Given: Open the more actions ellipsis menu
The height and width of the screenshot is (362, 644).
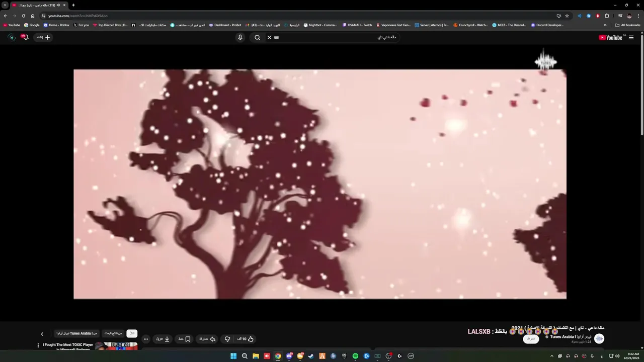Looking at the screenshot, I should [146, 339].
